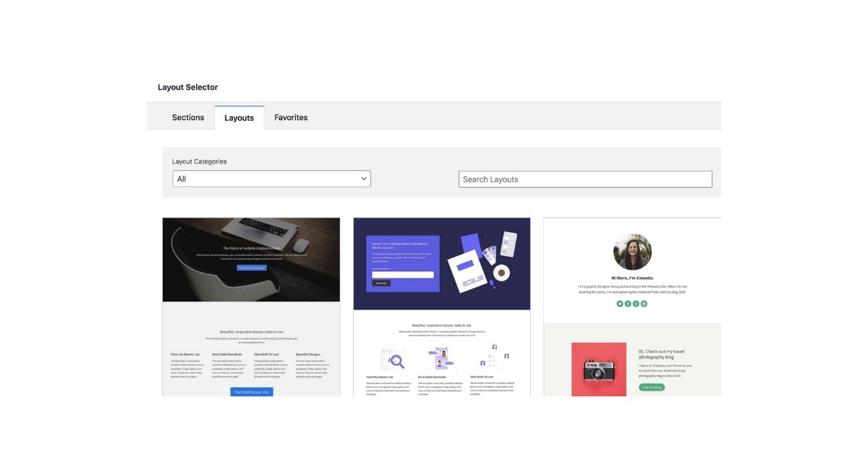This screenshot has width=868, height=470.
Task: Open the Layout Categories dropdown showing All
Action: pyautogui.click(x=271, y=179)
